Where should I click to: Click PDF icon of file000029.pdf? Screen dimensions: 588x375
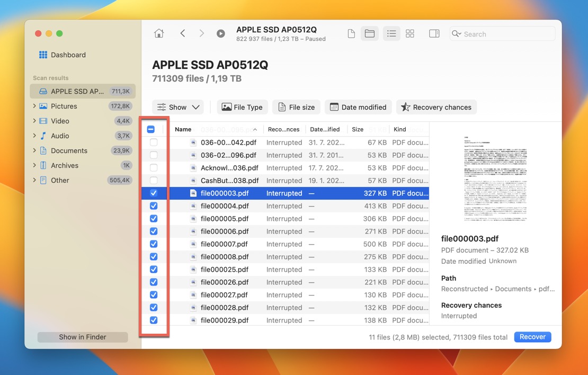(x=193, y=320)
